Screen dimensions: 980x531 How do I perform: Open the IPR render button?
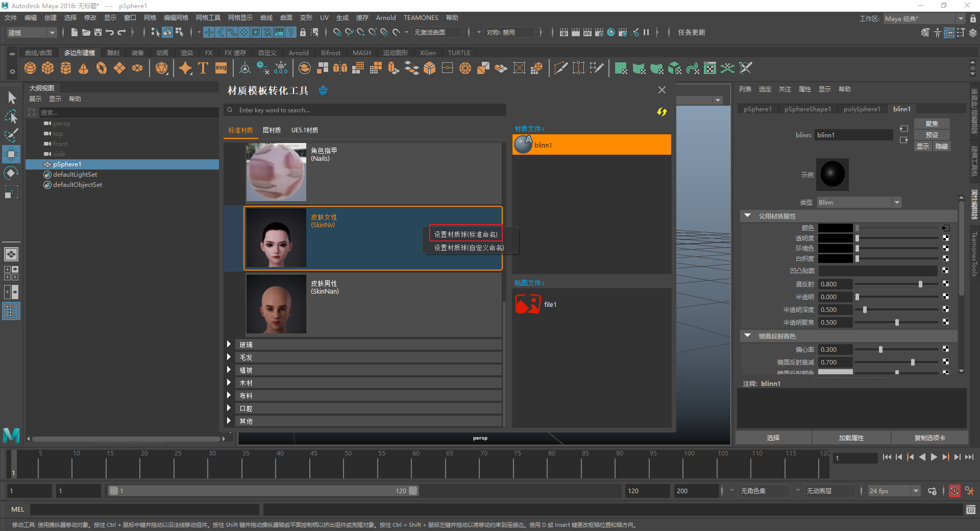click(x=587, y=32)
